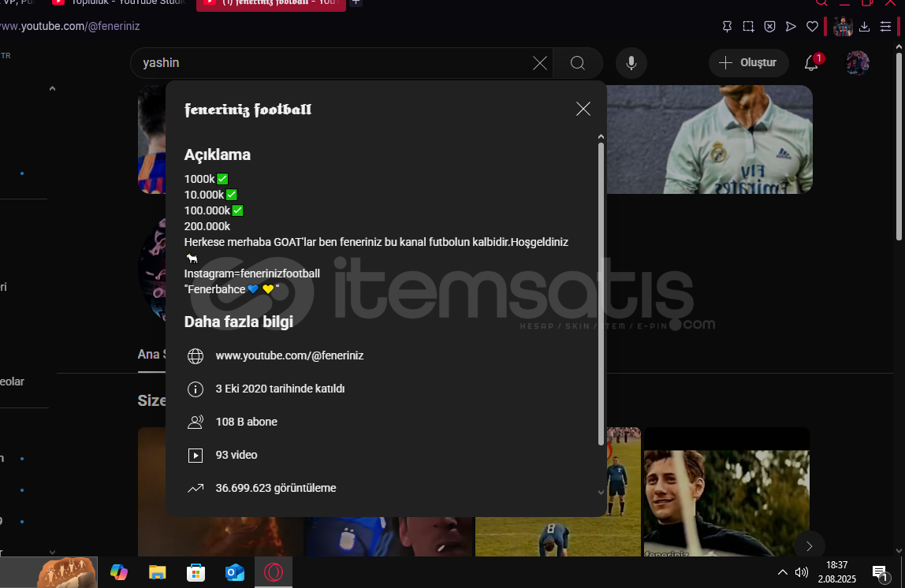Open File Explorer from the taskbar
Screen dimensions: 905x588
[157, 572]
